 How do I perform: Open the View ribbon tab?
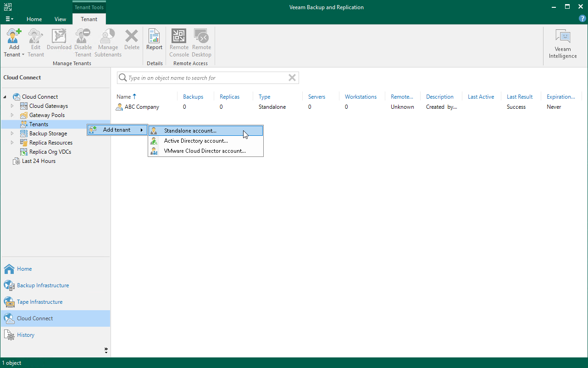click(x=60, y=19)
